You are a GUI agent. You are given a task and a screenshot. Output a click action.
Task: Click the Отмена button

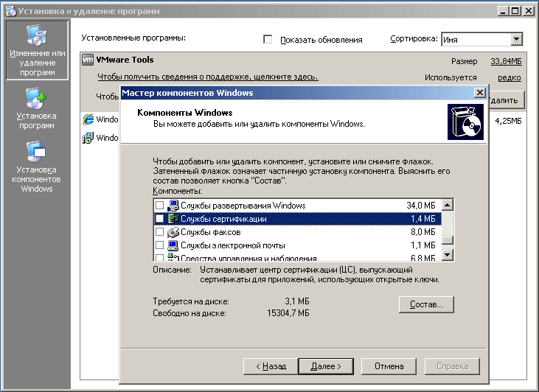(x=389, y=366)
